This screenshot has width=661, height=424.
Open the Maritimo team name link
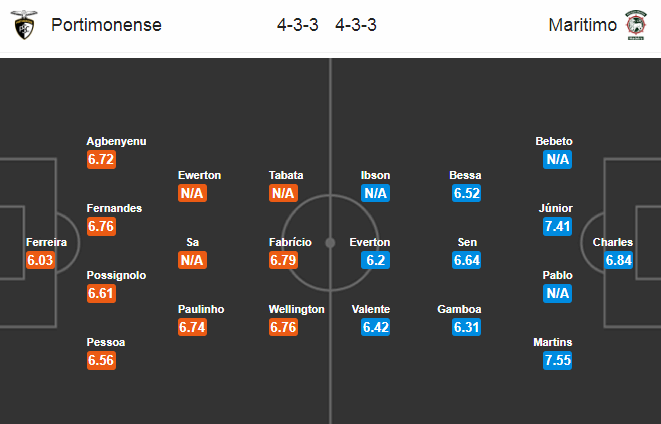coord(583,25)
